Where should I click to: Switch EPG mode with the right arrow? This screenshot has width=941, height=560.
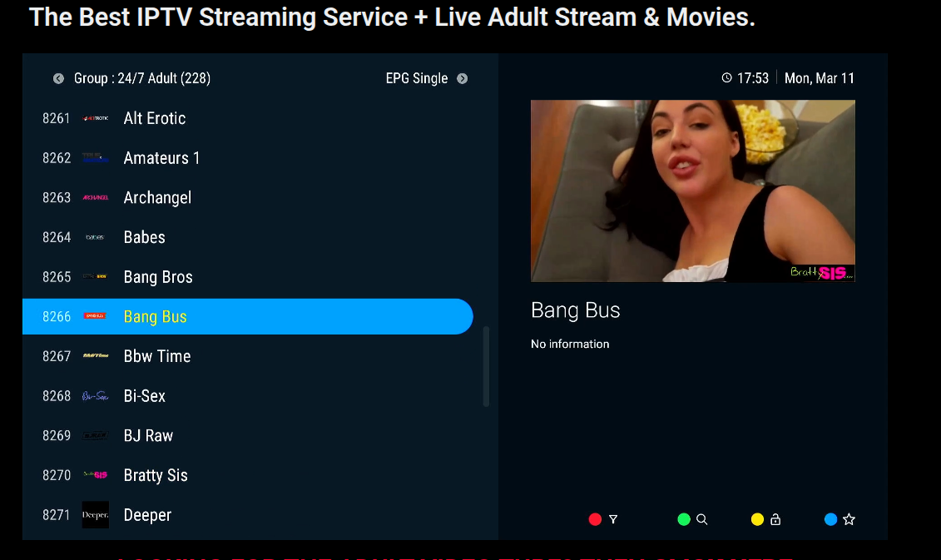[462, 78]
